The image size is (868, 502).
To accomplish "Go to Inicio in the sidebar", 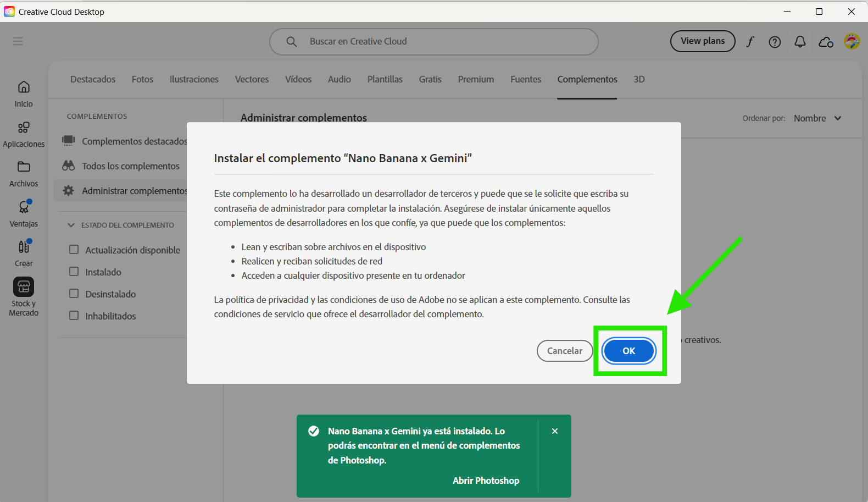I will point(24,94).
